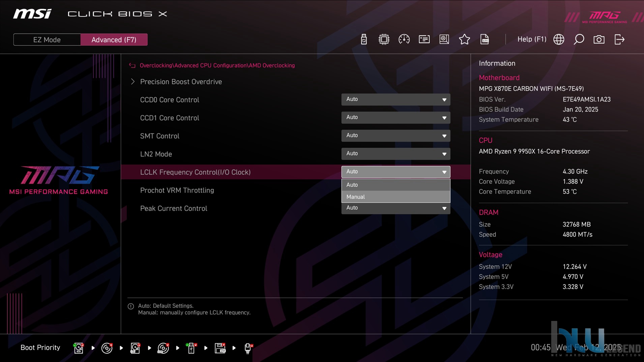Click the Core Temperature 53 °C value

(x=569, y=192)
